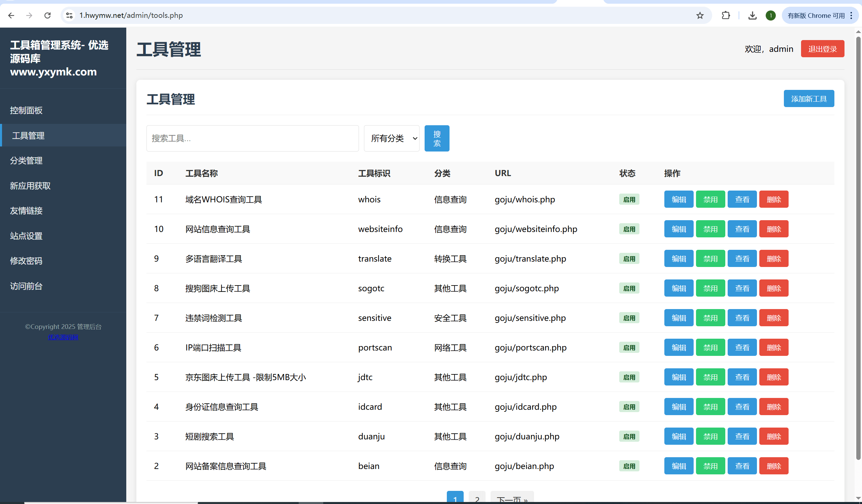862x504 pixels.
Task: Disable the sensitive tool
Action: 710,317
